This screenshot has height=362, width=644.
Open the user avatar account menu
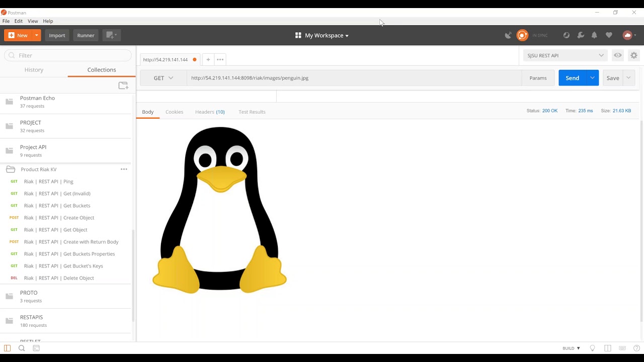(x=629, y=35)
